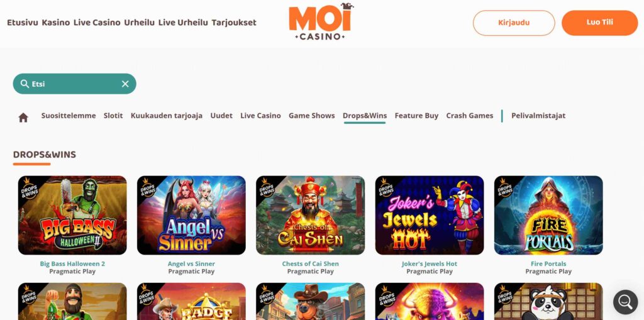Open the live chat support bubble

[x=625, y=302]
